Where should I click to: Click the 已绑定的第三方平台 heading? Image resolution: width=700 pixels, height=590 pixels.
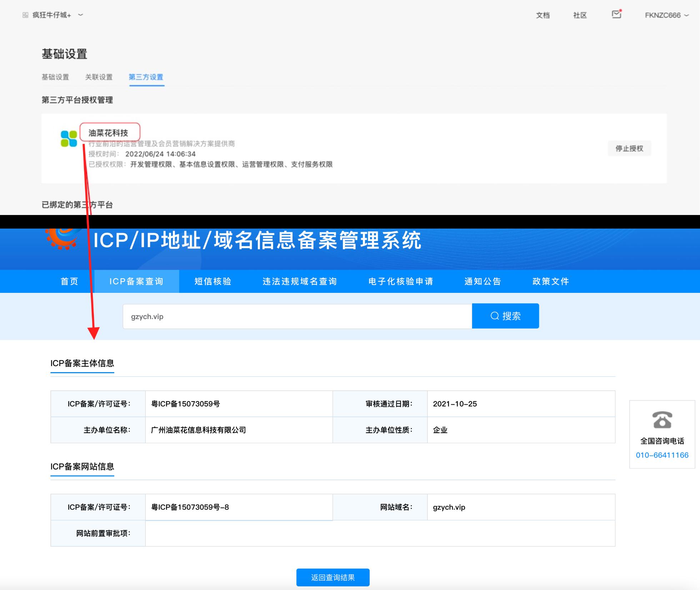tap(77, 205)
